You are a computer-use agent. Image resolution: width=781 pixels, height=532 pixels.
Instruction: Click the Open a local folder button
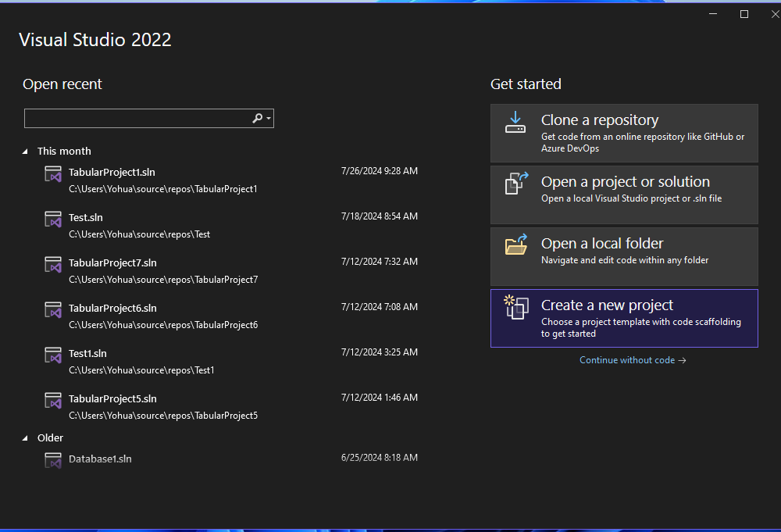(x=624, y=256)
